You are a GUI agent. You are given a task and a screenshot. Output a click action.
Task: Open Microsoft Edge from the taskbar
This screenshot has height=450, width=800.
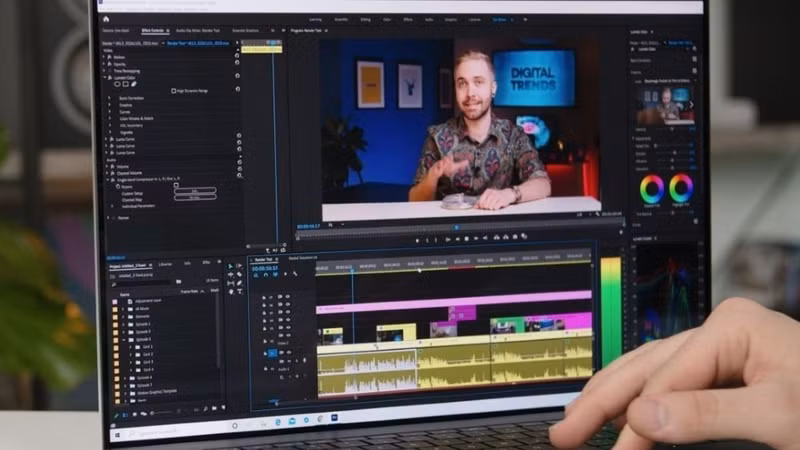tap(278, 422)
